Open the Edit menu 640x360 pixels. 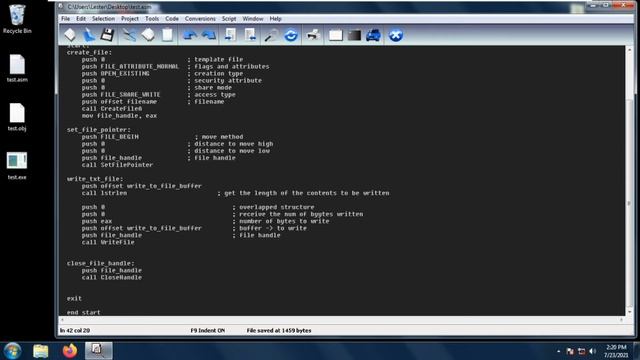point(81,19)
